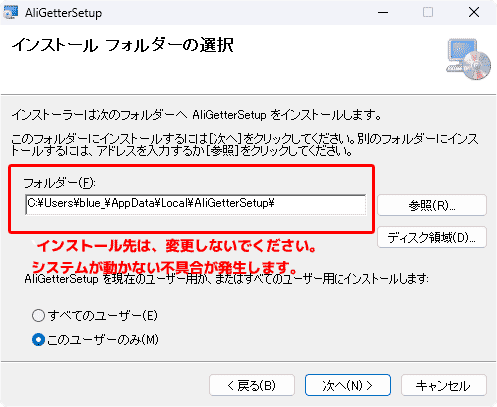Click the フォルダー(F): label

coord(60,183)
